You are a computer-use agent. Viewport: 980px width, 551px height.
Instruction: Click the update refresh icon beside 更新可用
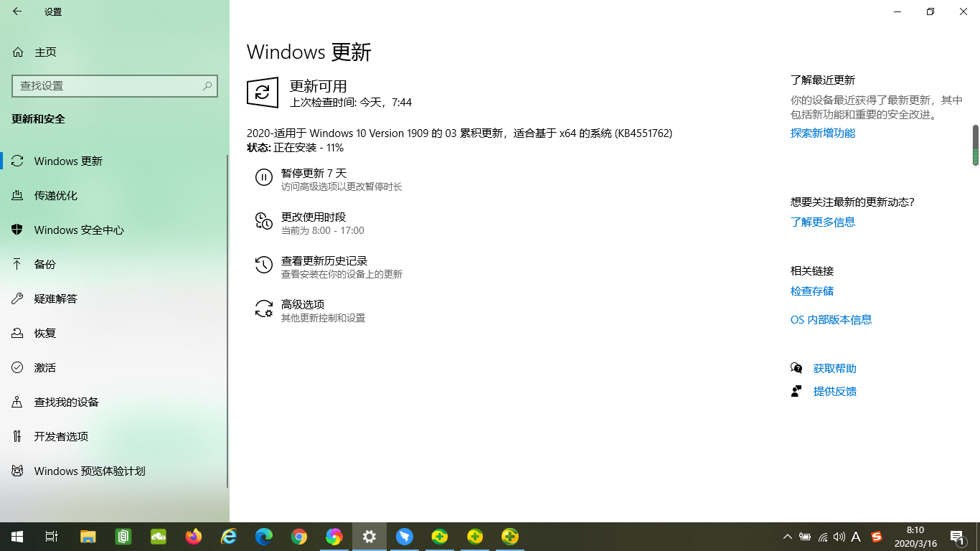263,93
